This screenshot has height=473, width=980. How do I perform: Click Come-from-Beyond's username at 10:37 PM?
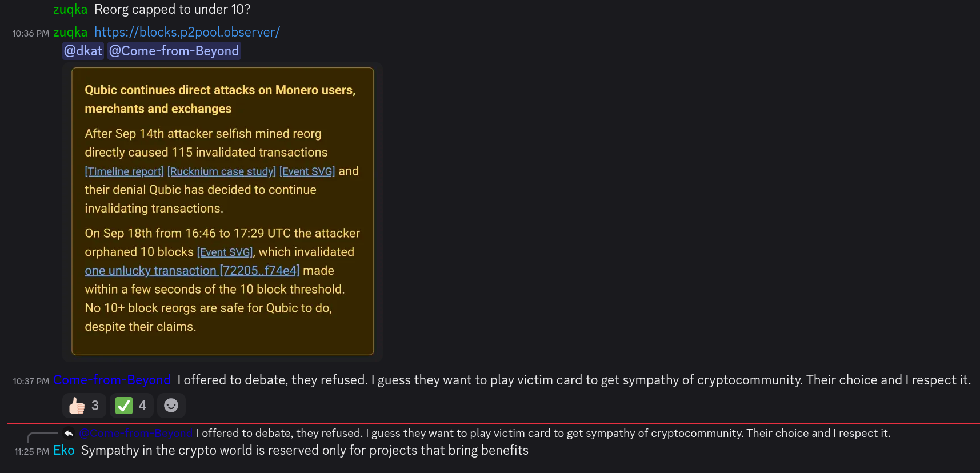[112, 380]
